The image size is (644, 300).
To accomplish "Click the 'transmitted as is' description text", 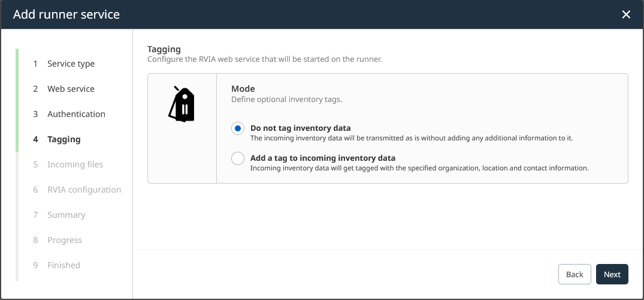I will pos(412,138).
